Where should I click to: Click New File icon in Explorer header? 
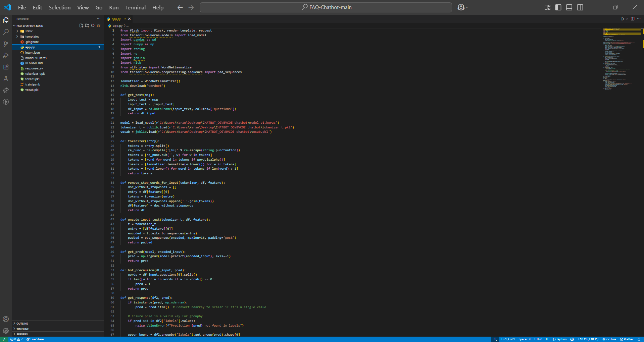pyautogui.click(x=81, y=25)
